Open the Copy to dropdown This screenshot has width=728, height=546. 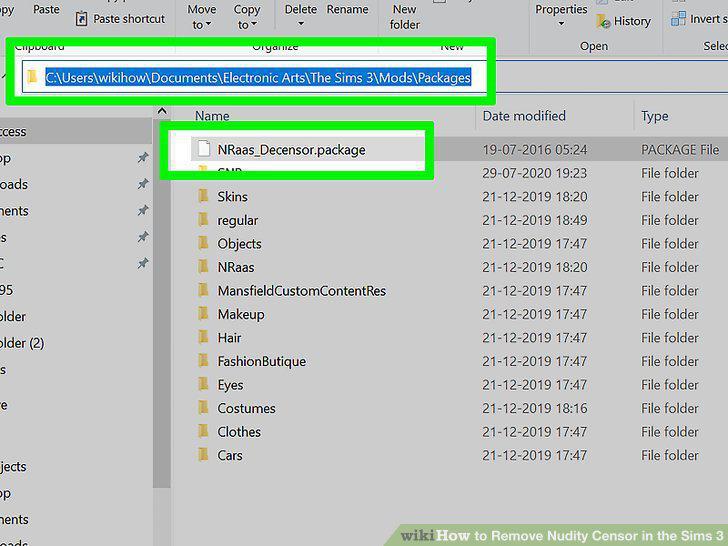click(x=247, y=17)
